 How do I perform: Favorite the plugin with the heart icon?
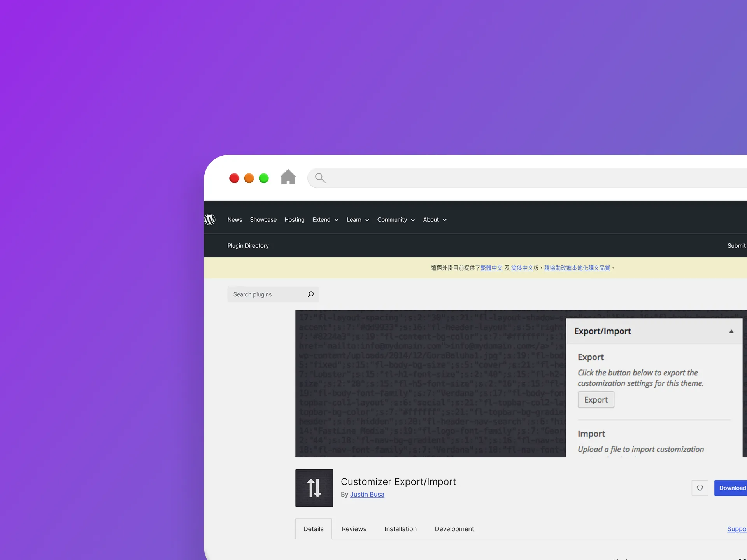[x=700, y=488]
